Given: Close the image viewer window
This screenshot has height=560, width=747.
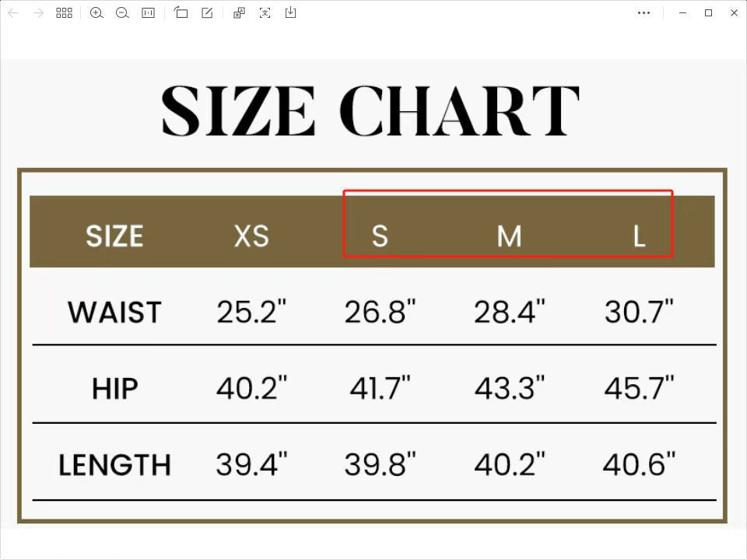Looking at the screenshot, I should pos(734,13).
